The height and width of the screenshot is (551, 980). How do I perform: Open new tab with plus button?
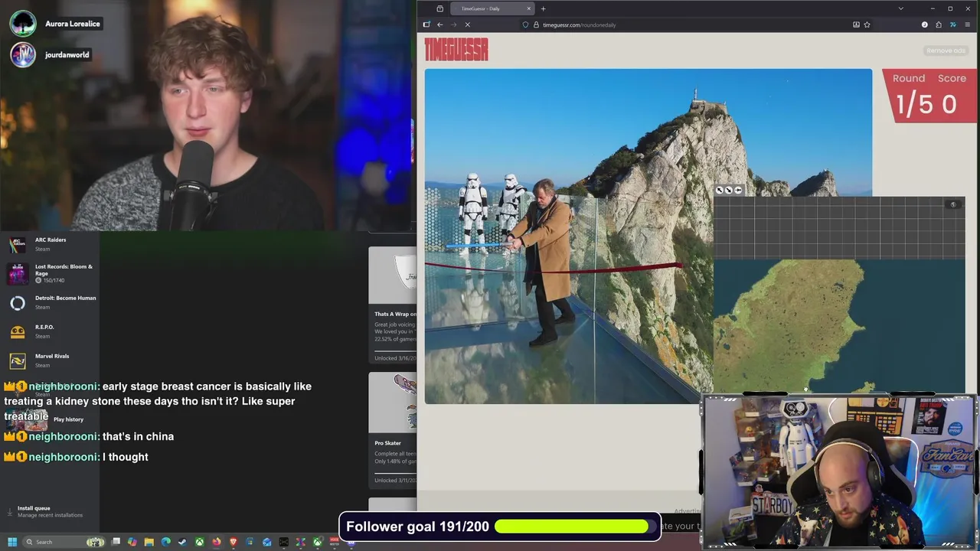(543, 8)
